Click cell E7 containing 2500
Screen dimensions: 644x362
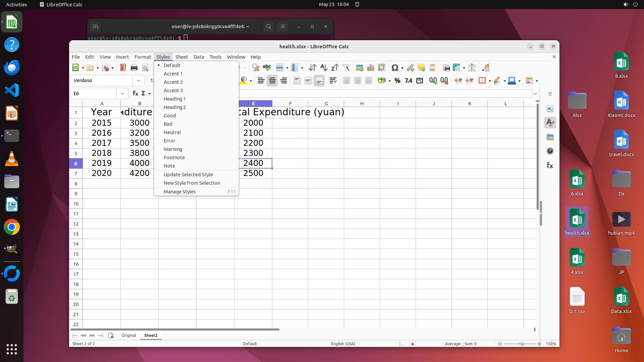253,173
